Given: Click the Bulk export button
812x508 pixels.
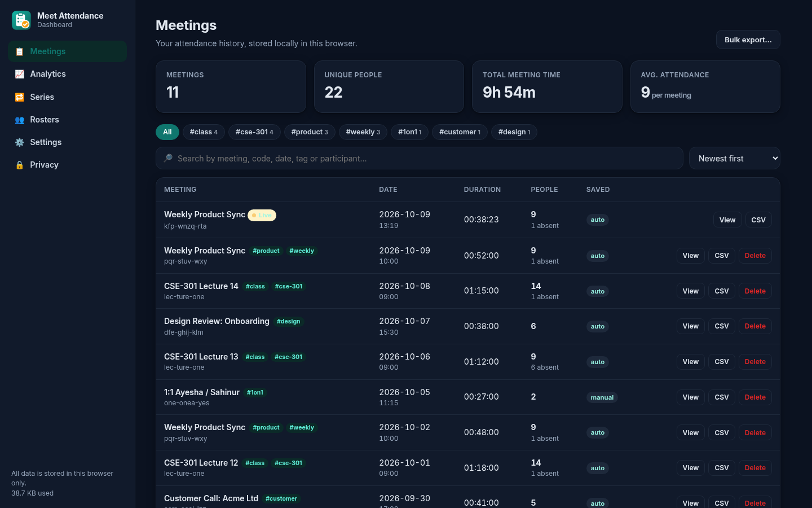Looking at the screenshot, I should pyautogui.click(x=748, y=40).
